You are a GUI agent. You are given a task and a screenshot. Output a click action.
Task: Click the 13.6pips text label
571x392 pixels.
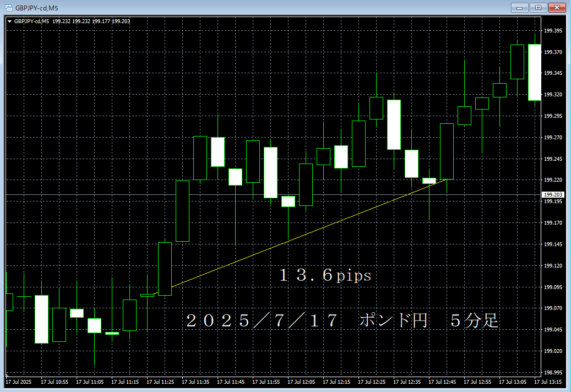pyautogui.click(x=325, y=276)
